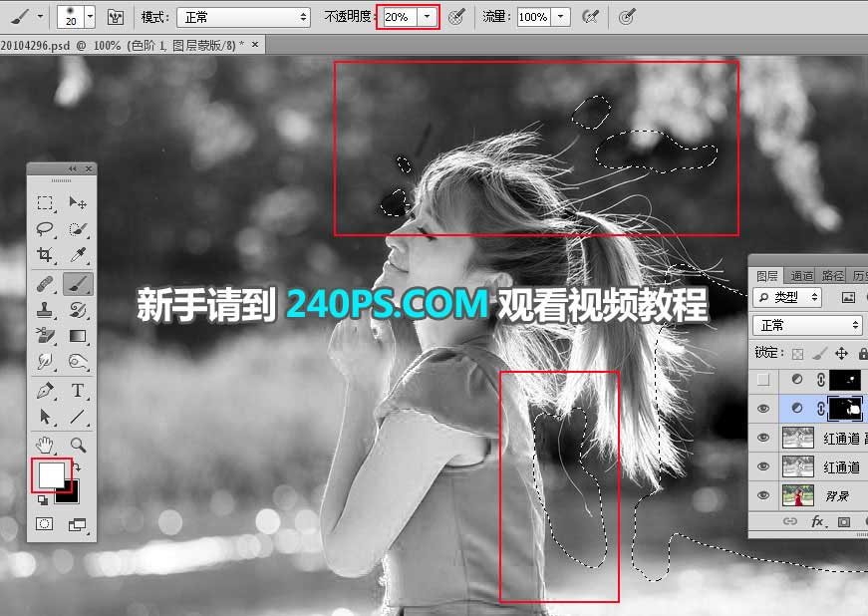The width and height of the screenshot is (868, 616).
Task: Select the Hand tool
Action: pos(46,445)
